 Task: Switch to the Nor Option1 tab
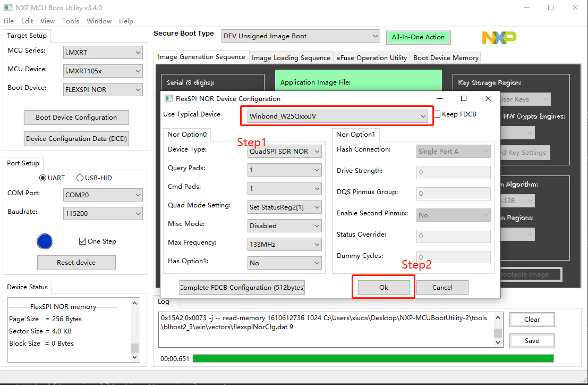355,135
